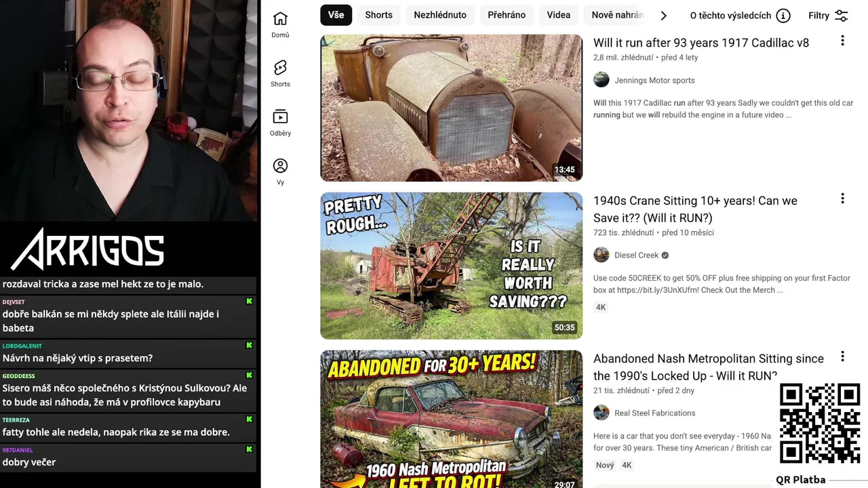Click the streamer webcam feed
This screenshot has width=868, height=488.
pyautogui.click(x=130, y=110)
